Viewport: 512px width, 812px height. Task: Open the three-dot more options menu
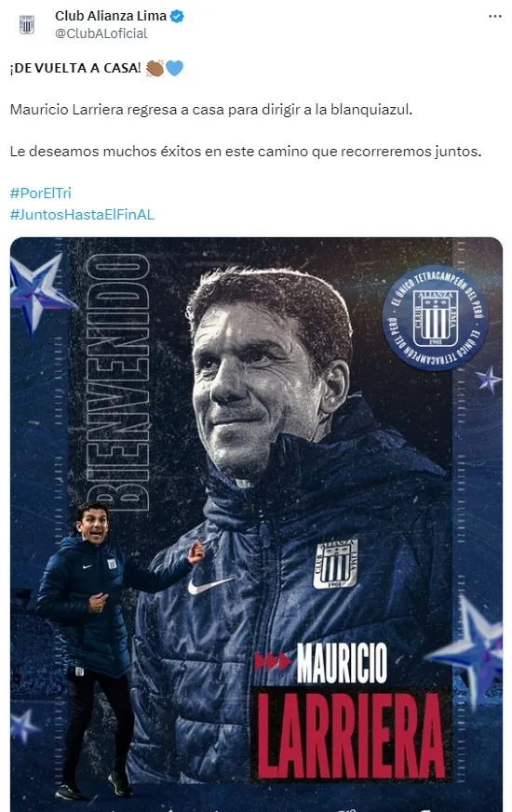(495, 17)
